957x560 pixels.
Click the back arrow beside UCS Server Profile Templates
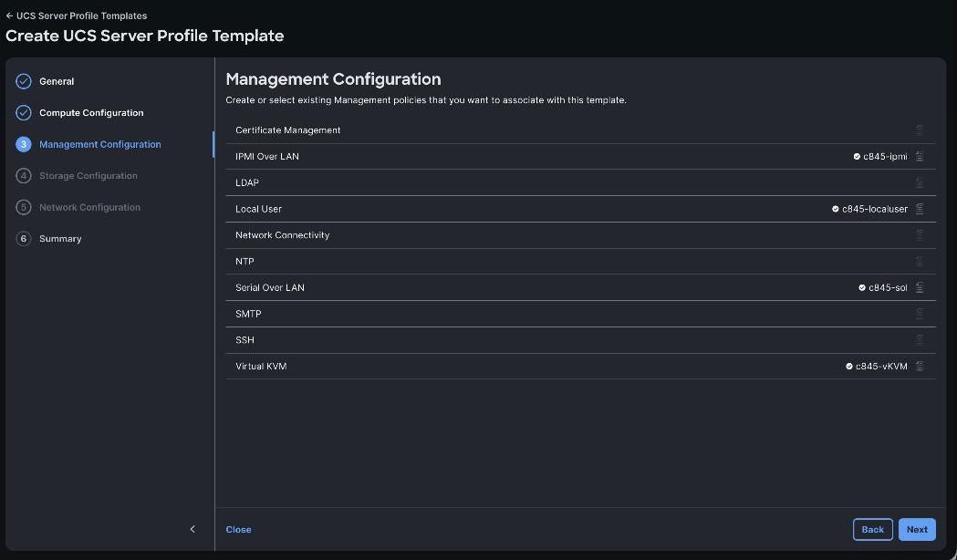(x=9, y=16)
